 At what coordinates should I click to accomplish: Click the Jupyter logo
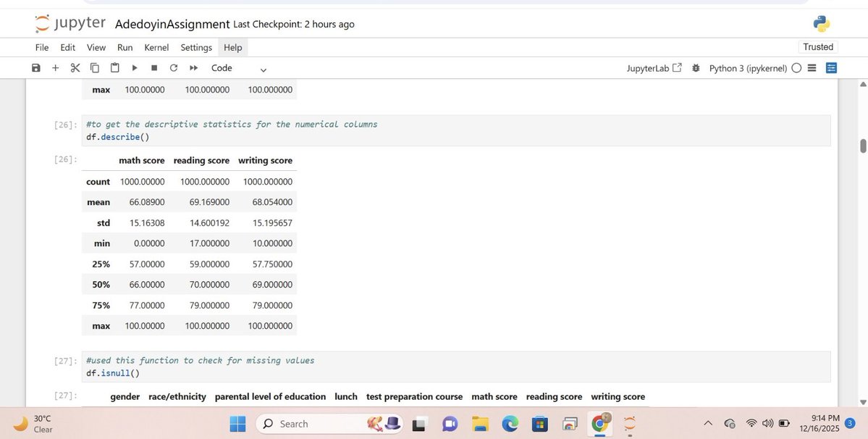click(x=69, y=23)
